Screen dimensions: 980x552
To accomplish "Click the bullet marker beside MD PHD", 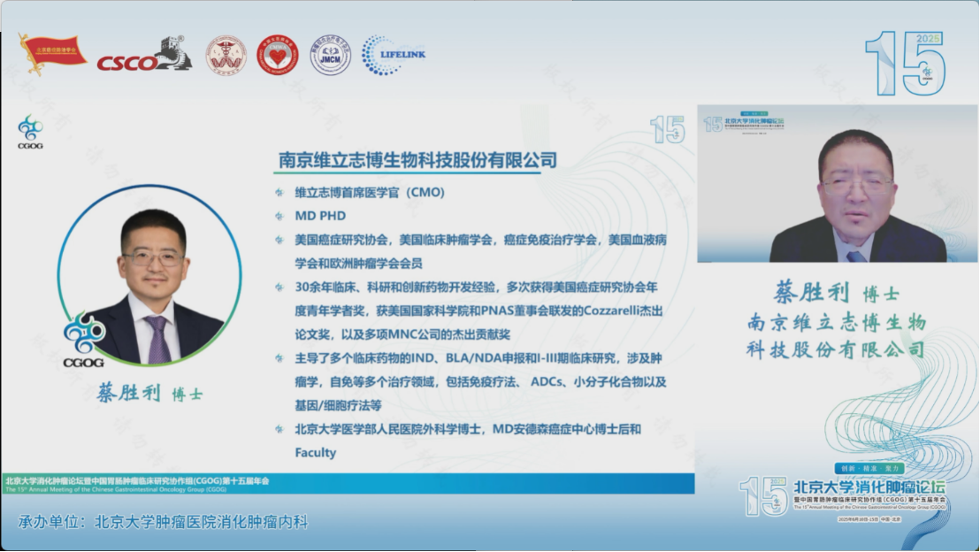I will tap(279, 217).
